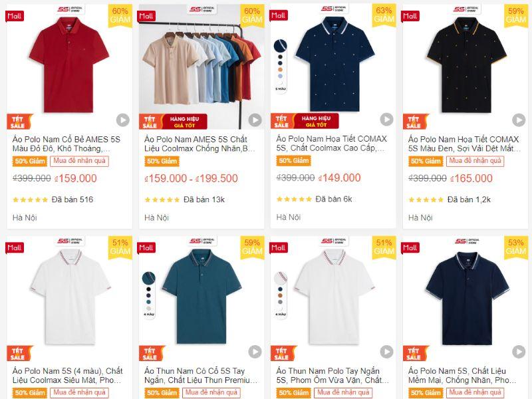Viewport: 532px width, 399px height.
Task: Select color swatches on teal polo image
Action: coord(148,294)
